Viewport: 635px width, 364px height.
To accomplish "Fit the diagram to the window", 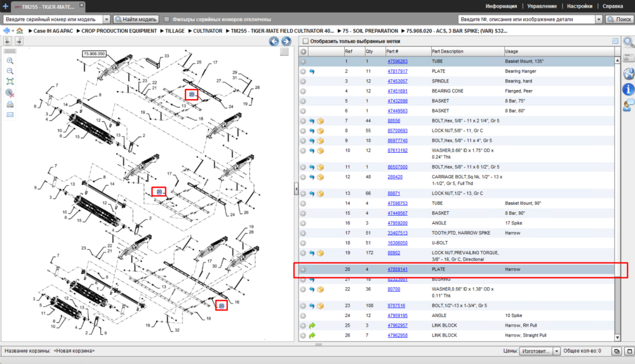I will pos(10,81).
